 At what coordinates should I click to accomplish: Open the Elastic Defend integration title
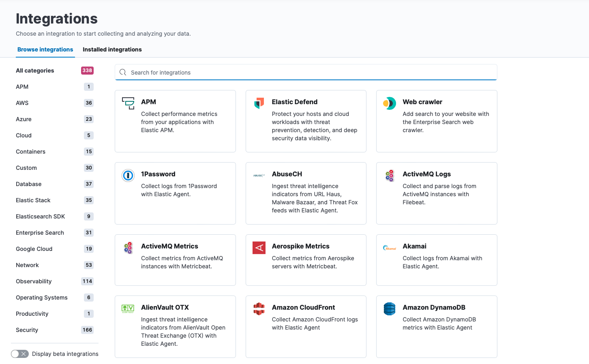(295, 102)
